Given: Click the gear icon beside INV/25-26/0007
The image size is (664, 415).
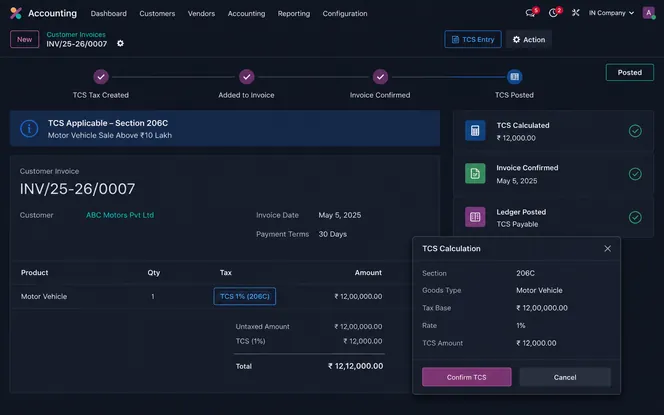Looking at the screenshot, I should [x=120, y=43].
